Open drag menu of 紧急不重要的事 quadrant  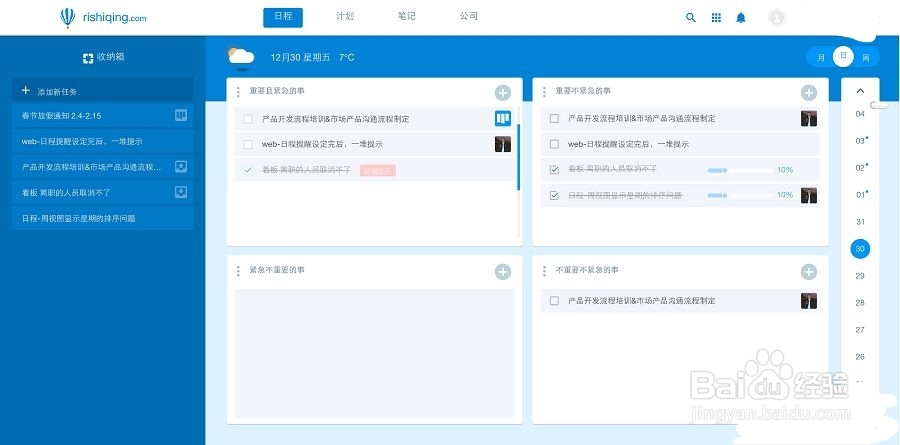238,271
